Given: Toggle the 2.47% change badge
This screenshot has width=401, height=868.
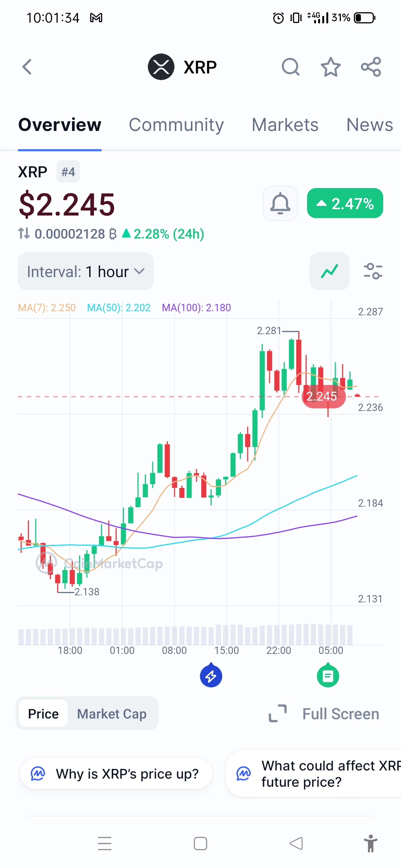Looking at the screenshot, I should coord(345,203).
